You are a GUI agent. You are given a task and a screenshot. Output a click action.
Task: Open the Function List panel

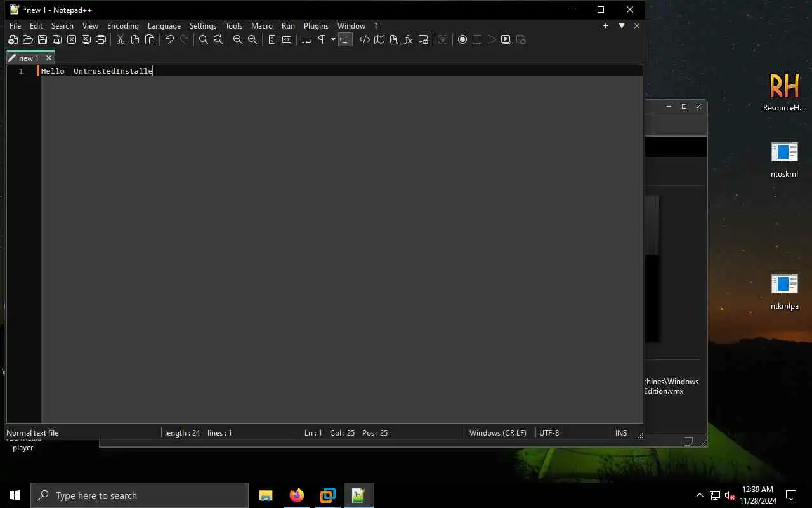409,39
